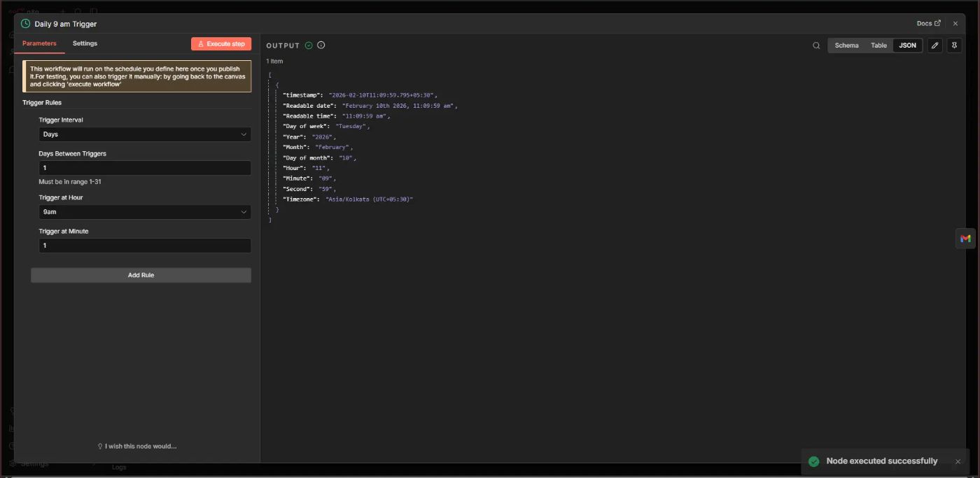Click the green success checkmark beside OUTPUT
Image resolution: width=980 pixels, height=478 pixels.
click(x=309, y=45)
